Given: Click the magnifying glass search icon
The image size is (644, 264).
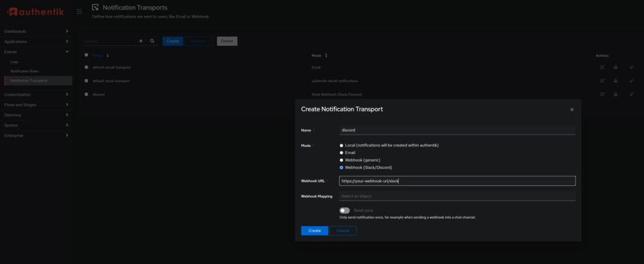Looking at the screenshot, I should point(152,41).
